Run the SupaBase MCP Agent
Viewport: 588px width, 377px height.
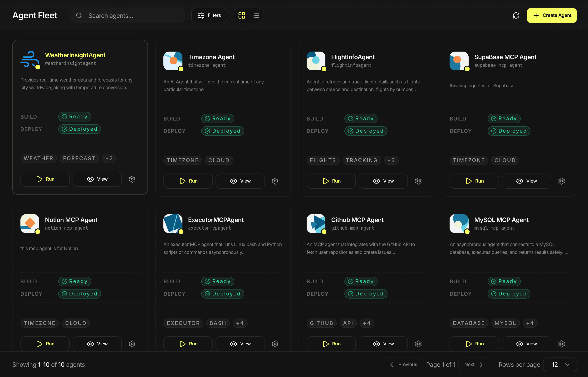tap(474, 181)
